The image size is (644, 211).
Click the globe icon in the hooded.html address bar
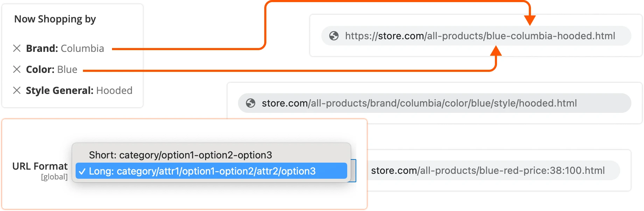pyautogui.click(x=251, y=103)
